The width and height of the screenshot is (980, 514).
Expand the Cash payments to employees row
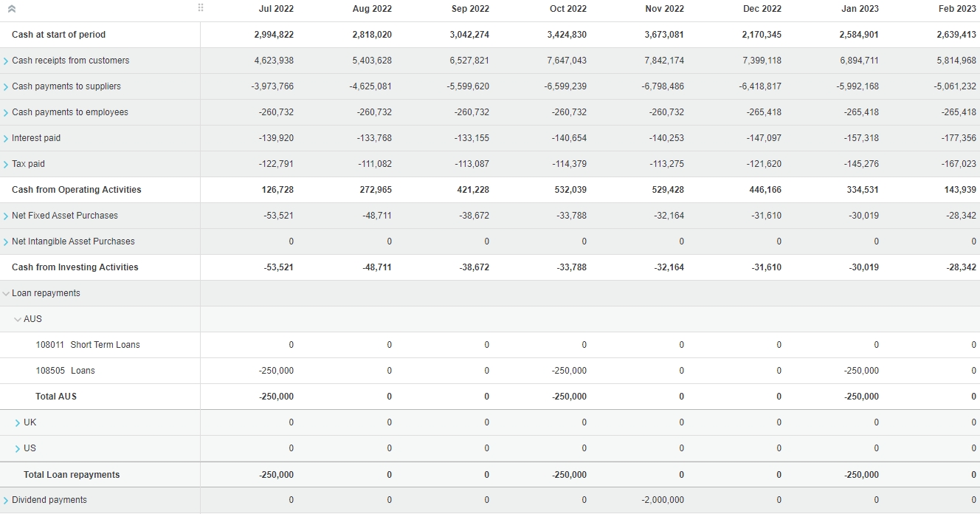tap(6, 112)
